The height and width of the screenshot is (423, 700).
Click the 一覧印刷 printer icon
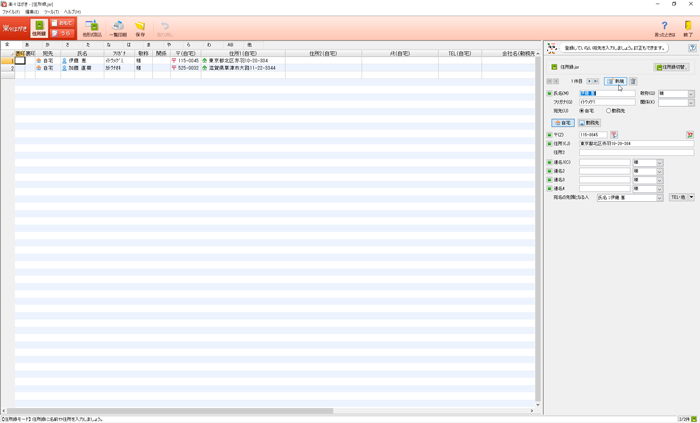point(117,28)
